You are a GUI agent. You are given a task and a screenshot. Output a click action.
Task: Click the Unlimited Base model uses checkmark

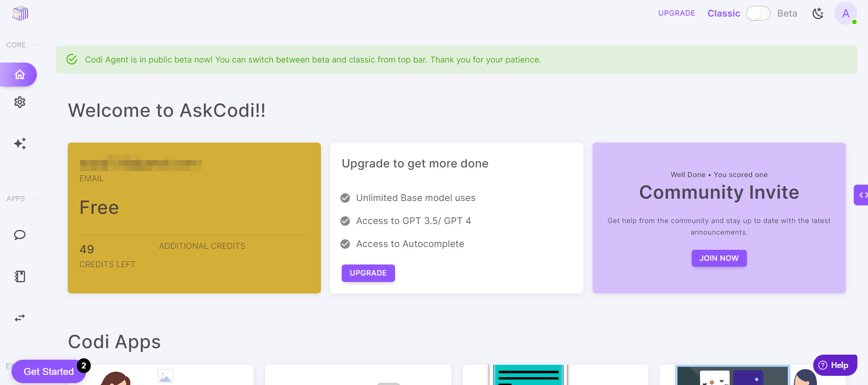pyautogui.click(x=345, y=198)
